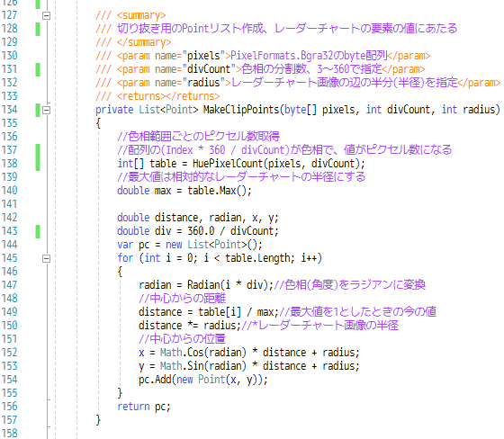Click the green change marker beside line 143
Image resolution: width=504 pixels, height=439 pixels.
tap(38, 231)
